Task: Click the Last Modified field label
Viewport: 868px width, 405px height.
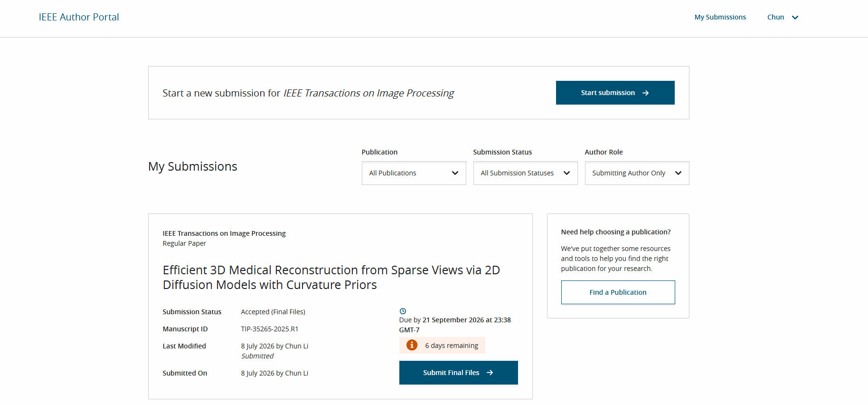Action: (x=184, y=346)
